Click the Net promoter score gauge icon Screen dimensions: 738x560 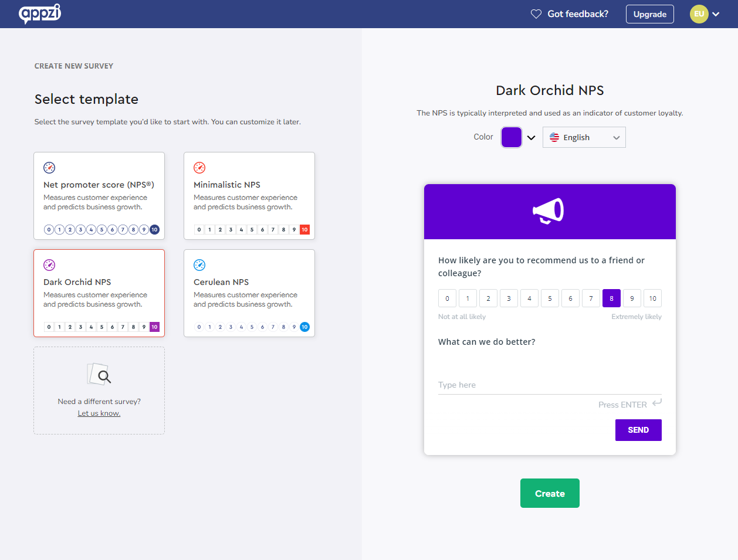[x=49, y=168]
